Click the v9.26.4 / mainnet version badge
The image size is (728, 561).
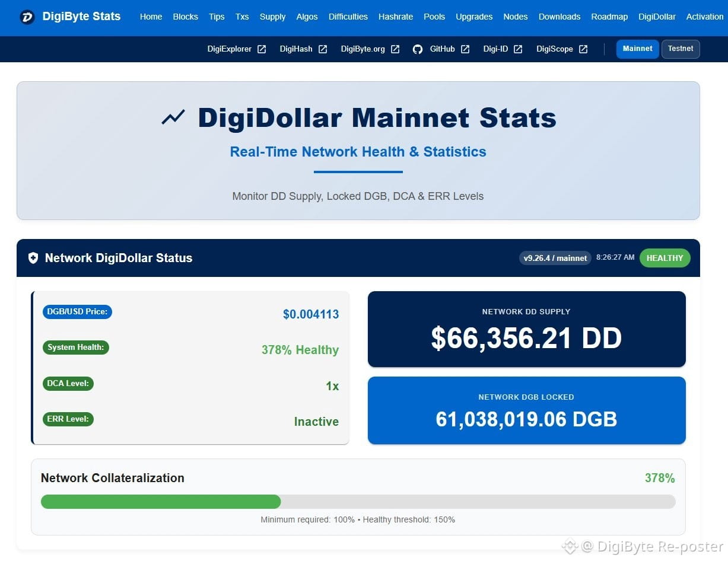pos(555,258)
